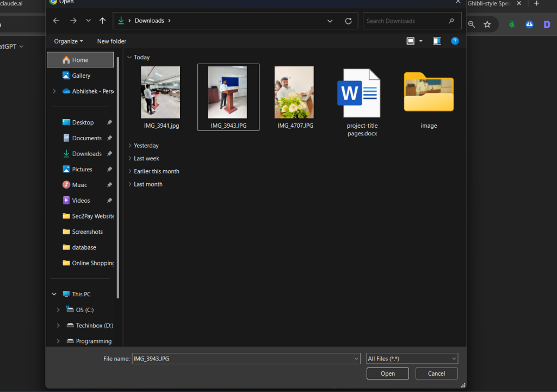The height and width of the screenshot is (392, 557).
Task: Click the view layout icon near preview pane
Action: coord(410,41)
